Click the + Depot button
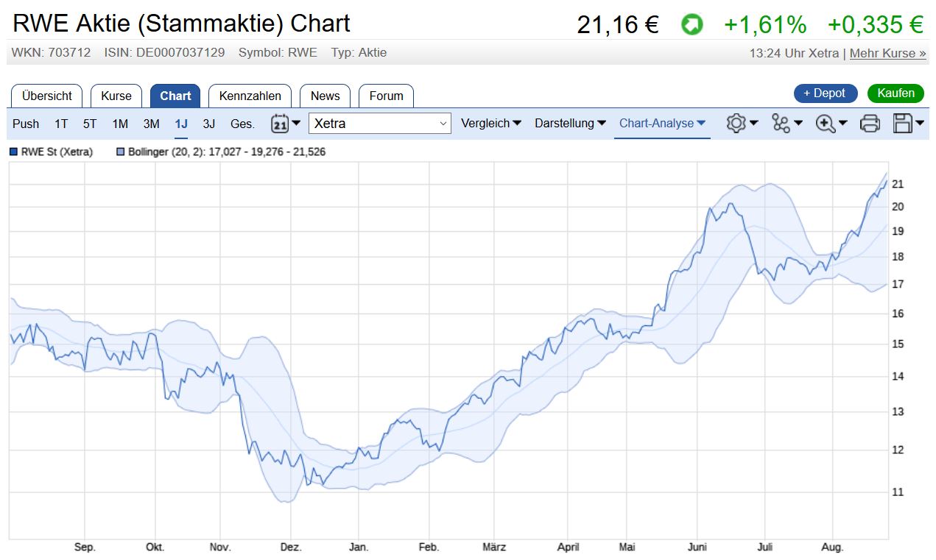 [x=825, y=93]
